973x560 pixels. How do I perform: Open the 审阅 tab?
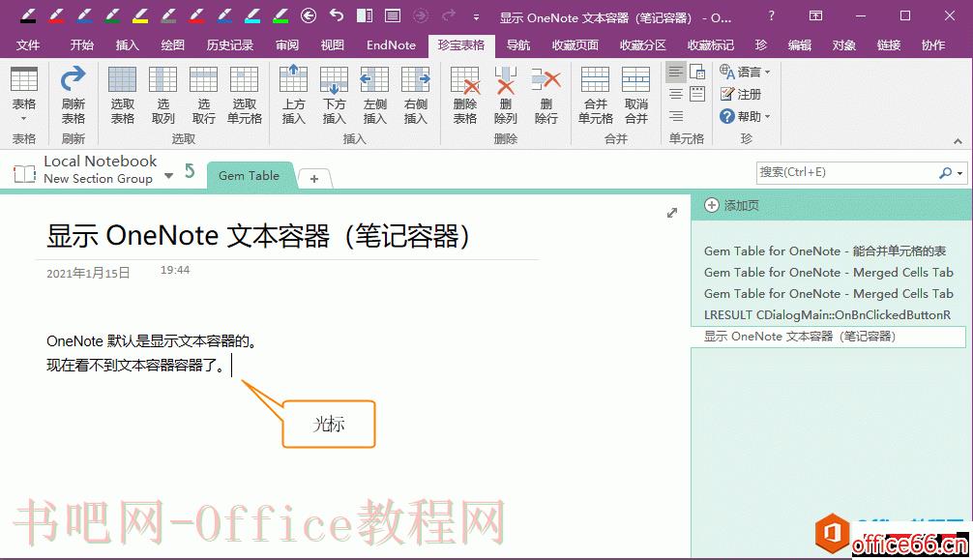pos(286,44)
